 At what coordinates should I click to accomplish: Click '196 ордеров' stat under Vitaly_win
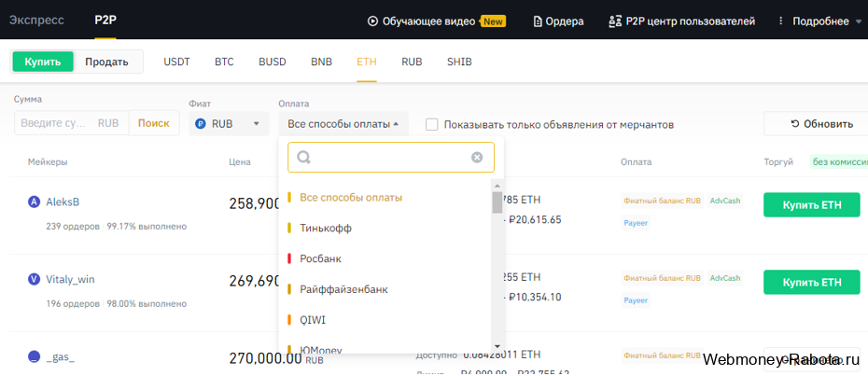click(73, 304)
